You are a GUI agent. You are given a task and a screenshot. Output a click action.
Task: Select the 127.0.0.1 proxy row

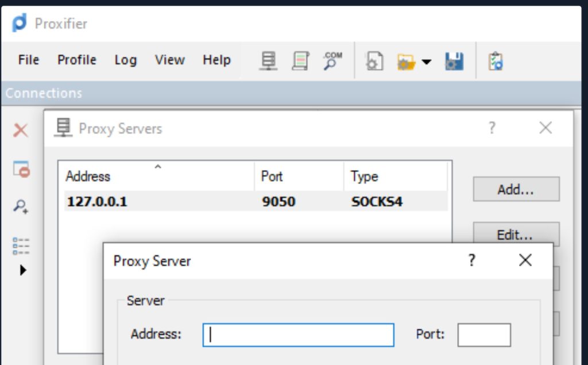coord(256,201)
